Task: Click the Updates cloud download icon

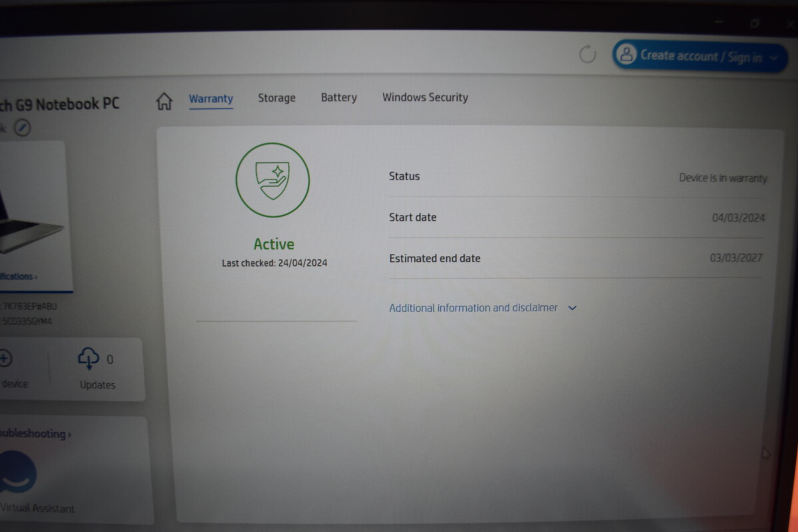Action: coord(88,358)
